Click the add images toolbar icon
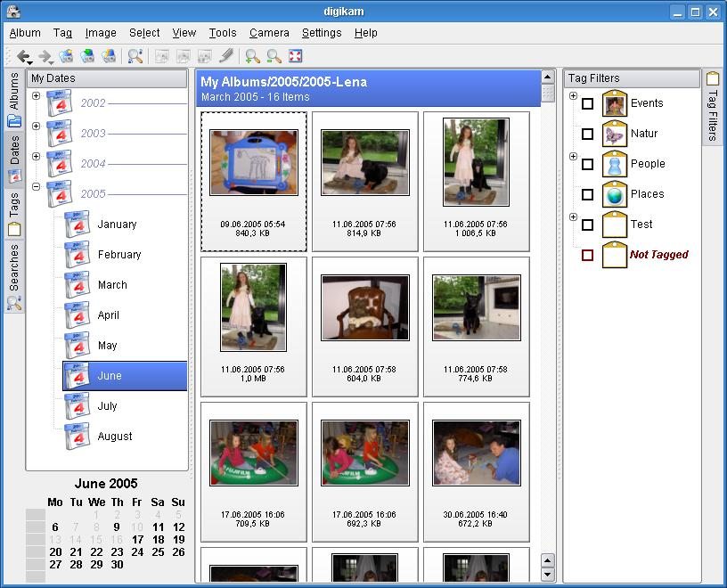Viewport: 727px width, 588px height. tap(87, 56)
